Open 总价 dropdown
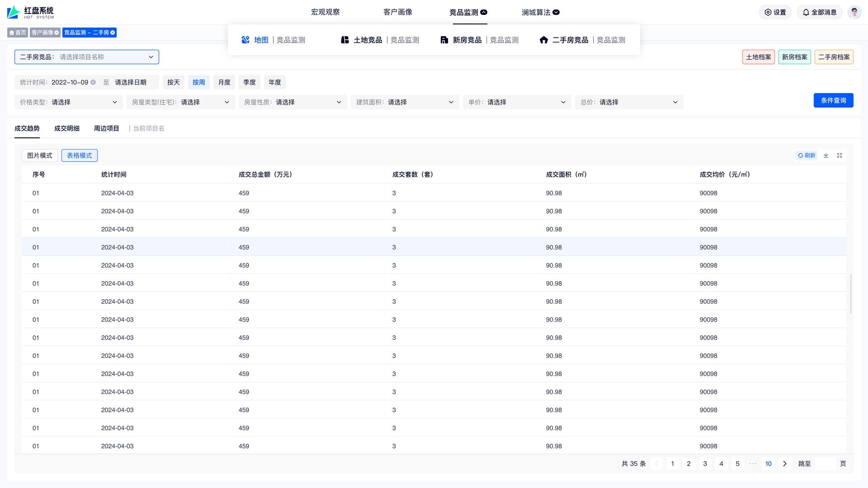The width and height of the screenshot is (868, 488). coord(629,102)
